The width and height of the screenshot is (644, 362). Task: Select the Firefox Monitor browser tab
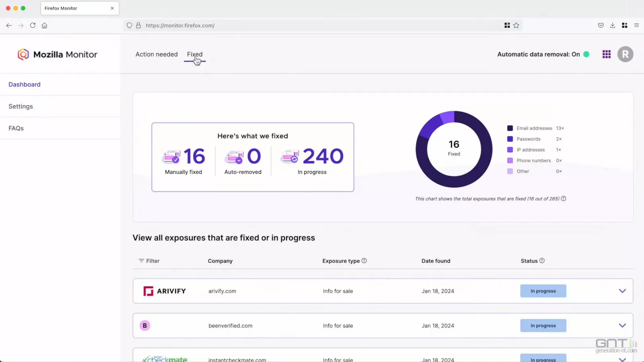click(x=80, y=8)
